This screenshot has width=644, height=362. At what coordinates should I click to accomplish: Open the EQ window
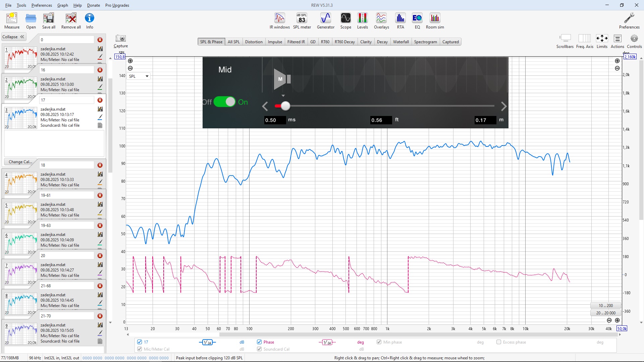(417, 21)
